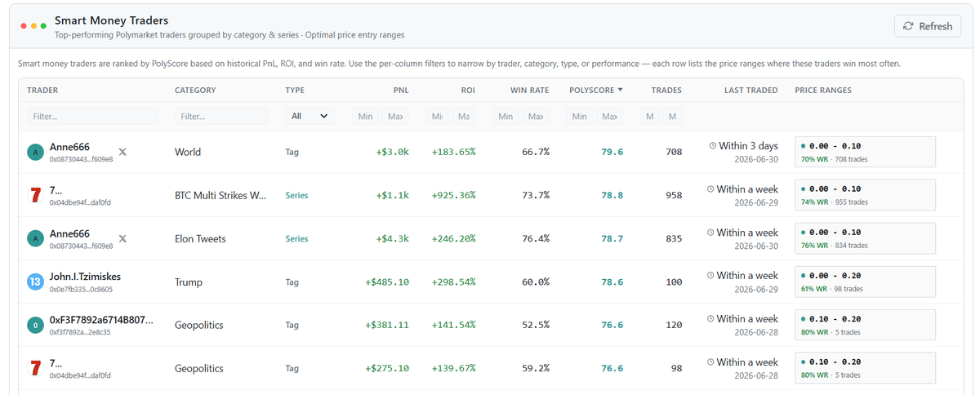Click the ROI Max filter field
The height and width of the screenshot is (395, 980).
[x=464, y=117]
